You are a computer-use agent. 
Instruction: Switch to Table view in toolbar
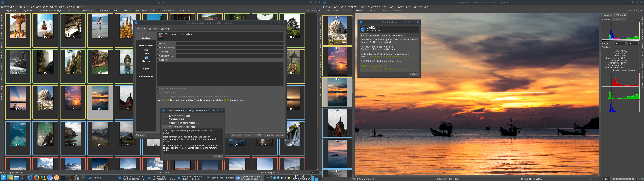[x=125, y=11]
